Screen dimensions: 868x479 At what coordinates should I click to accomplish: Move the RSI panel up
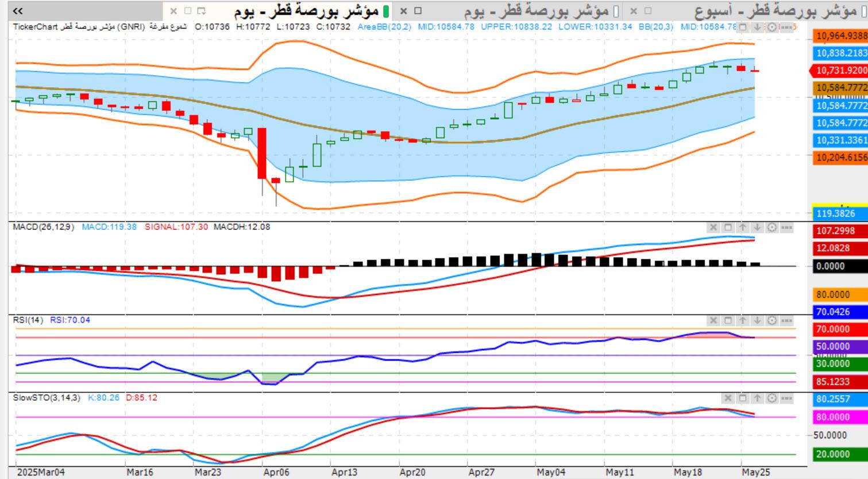(x=743, y=320)
